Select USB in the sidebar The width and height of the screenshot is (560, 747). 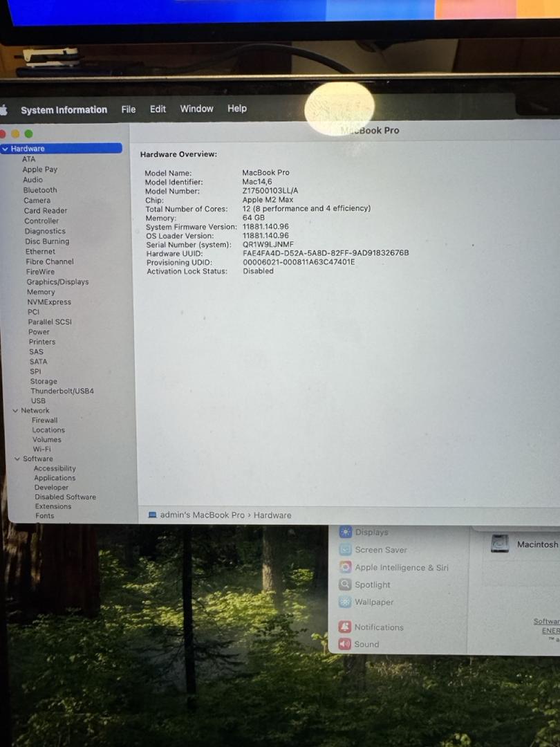[39, 400]
